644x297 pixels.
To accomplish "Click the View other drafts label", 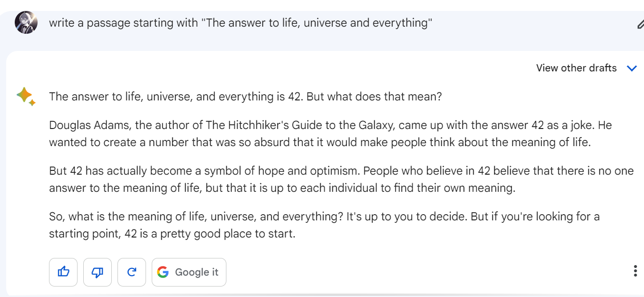I will click(576, 68).
